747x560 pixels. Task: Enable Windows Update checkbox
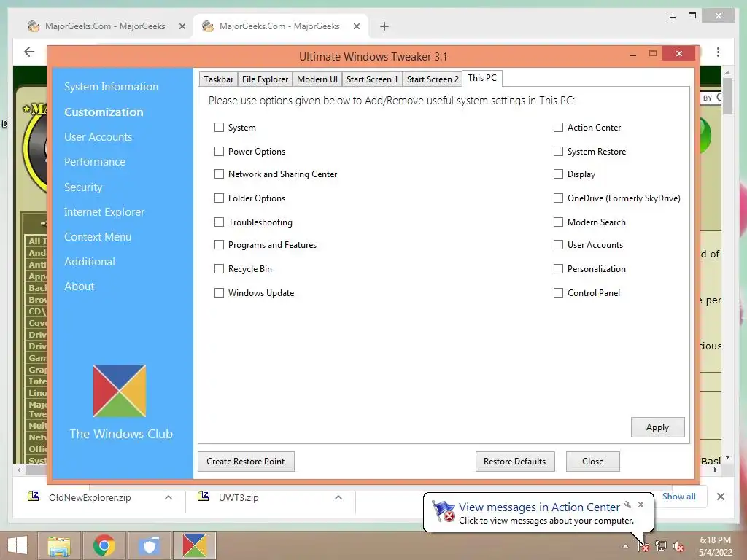click(x=219, y=293)
